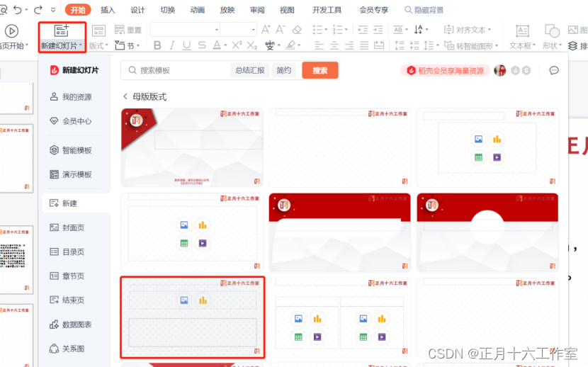Click the Bold formatting icon
The image size is (588, 367).
tap(157, 45)
